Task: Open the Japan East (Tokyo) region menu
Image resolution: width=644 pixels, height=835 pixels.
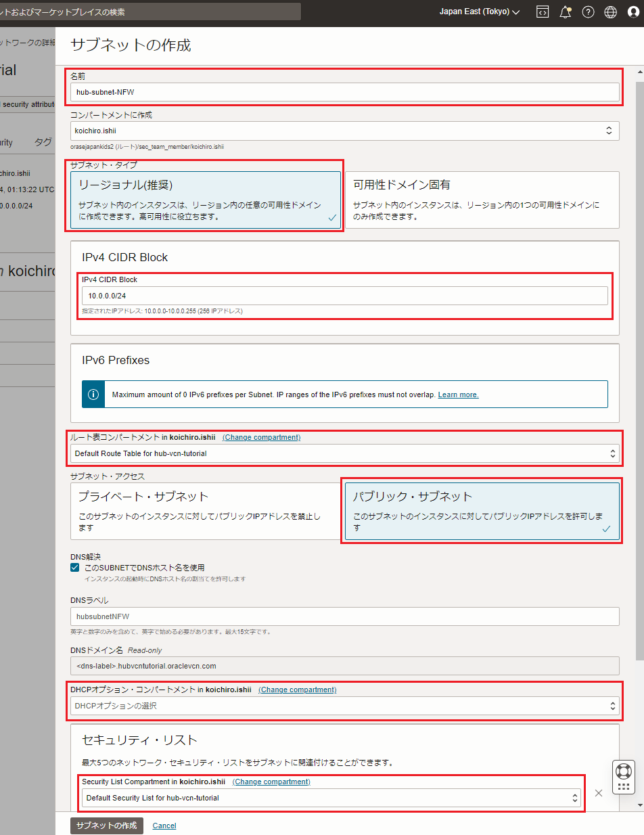Action: tap(479, 12)
